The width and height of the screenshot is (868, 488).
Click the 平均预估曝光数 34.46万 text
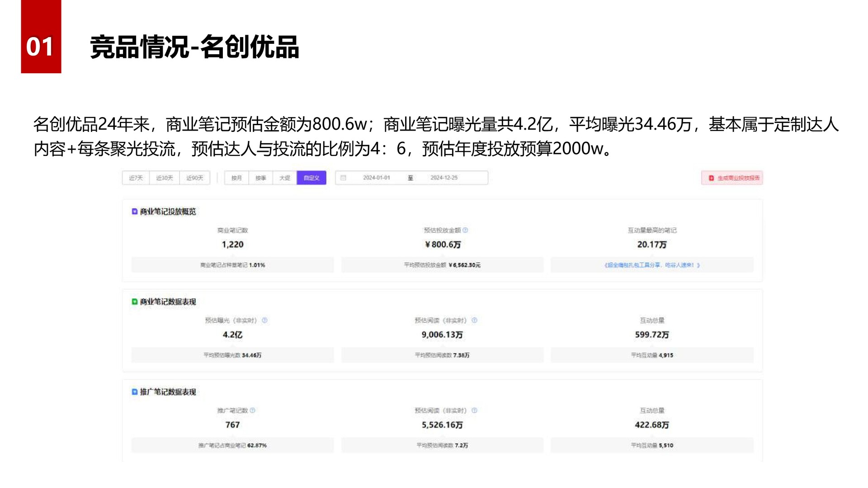point(232,356)
